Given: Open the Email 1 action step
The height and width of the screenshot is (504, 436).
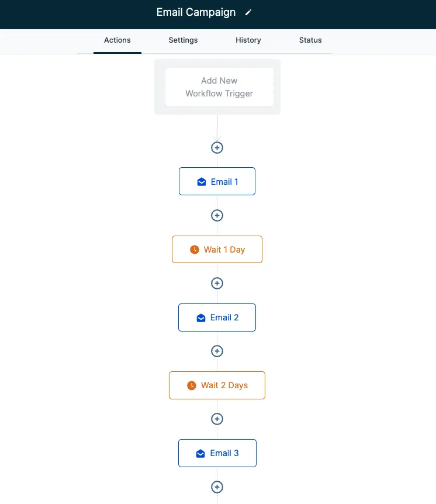Looking at the screenshot, I should (217, 181).
